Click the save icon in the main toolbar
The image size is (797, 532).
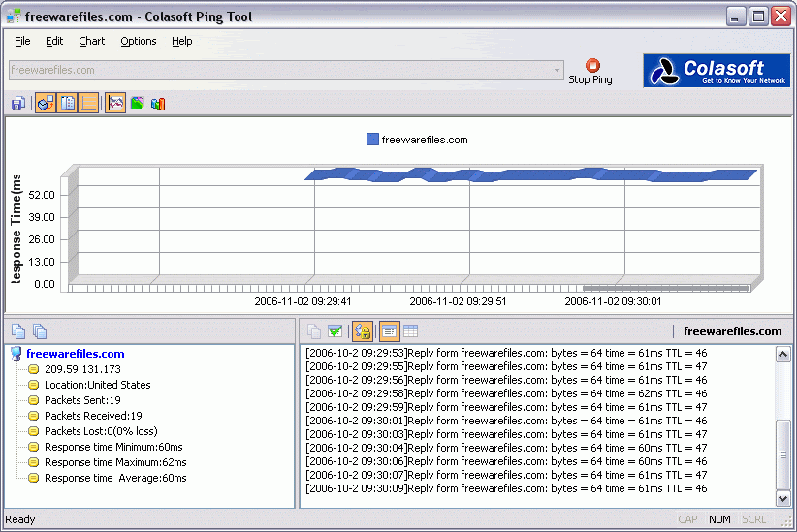18,103
